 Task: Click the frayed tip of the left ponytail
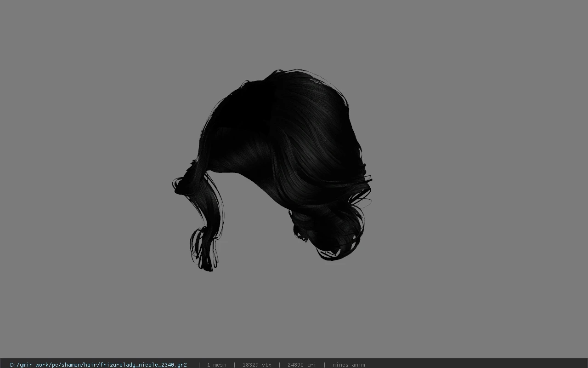(x=204, y=253)
